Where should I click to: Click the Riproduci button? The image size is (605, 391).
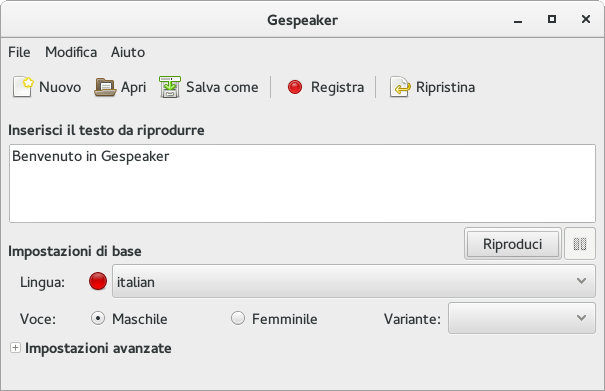tap(513, 244)
